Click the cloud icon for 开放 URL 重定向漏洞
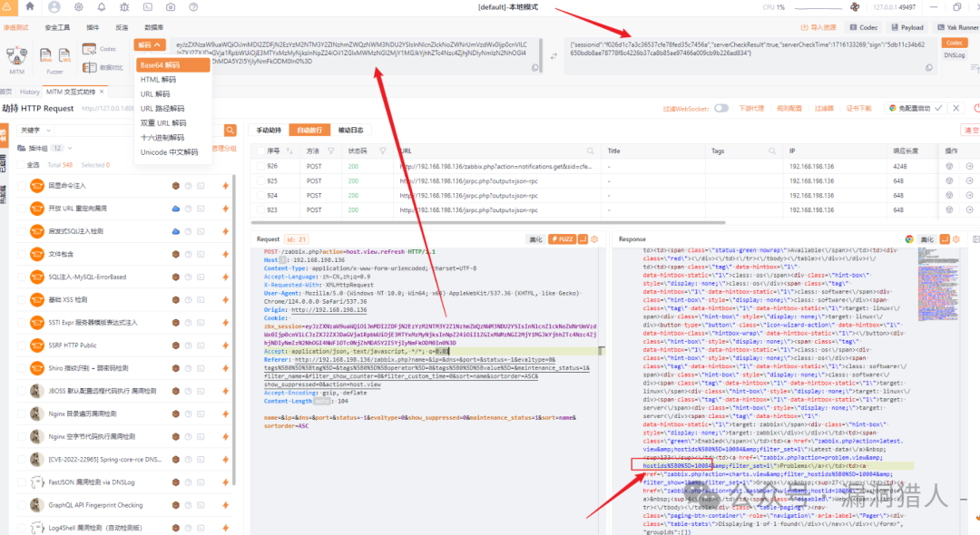Viewport: 980px width, 535px height. [x=176, y=209]
